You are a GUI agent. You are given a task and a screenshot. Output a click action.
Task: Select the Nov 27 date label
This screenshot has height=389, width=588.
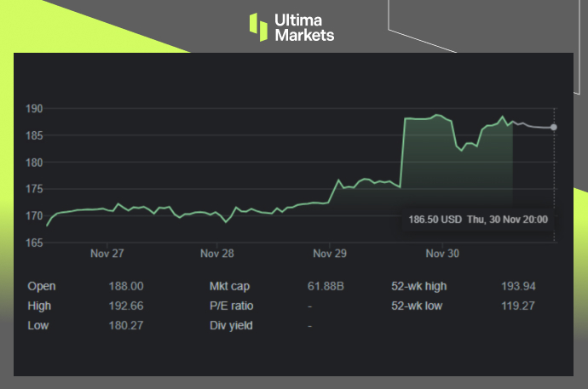107,254
